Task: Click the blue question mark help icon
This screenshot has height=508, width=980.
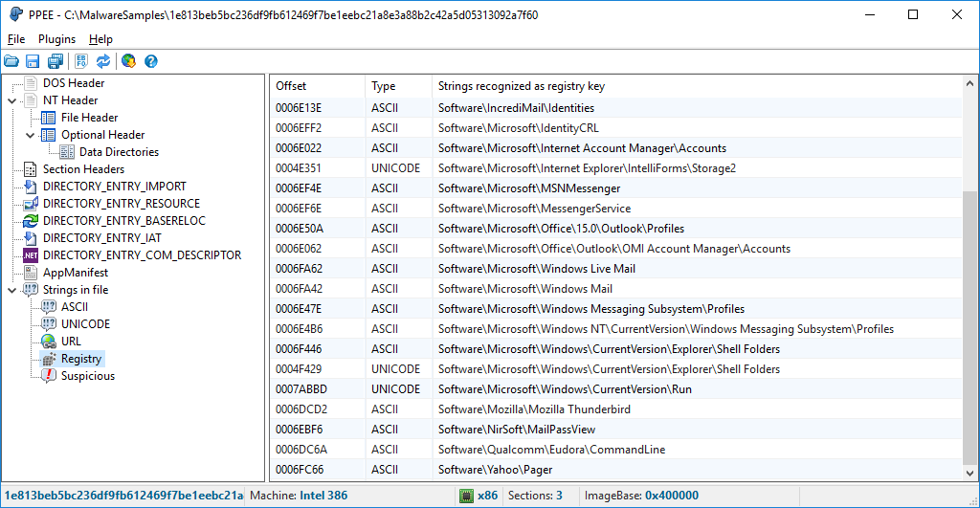Action: pos(150,61)
